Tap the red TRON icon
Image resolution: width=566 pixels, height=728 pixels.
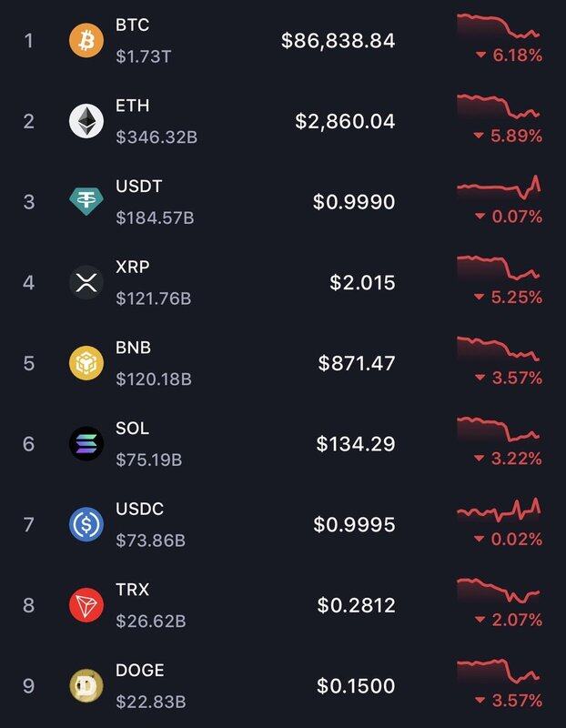[86, 605]
